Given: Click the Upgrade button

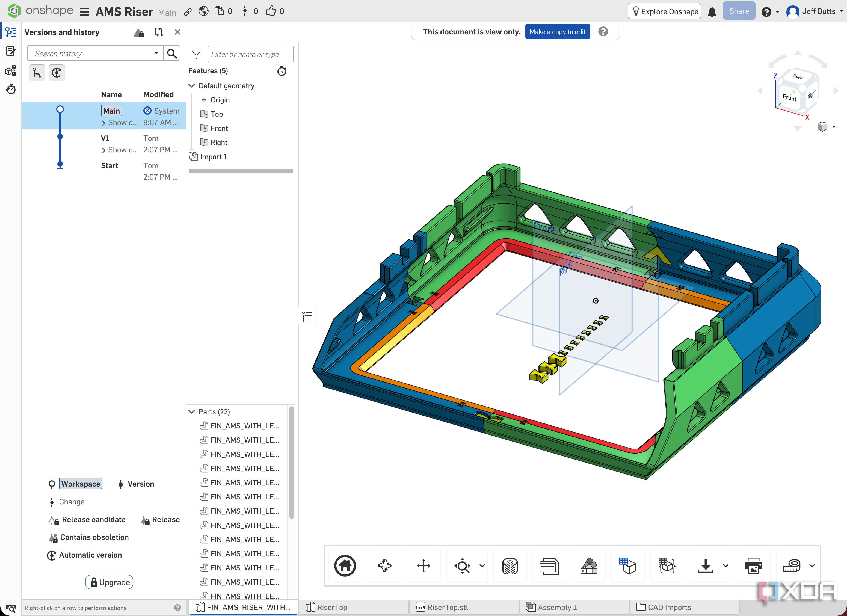Looking at the screenshot, I should tap(109, 582).
